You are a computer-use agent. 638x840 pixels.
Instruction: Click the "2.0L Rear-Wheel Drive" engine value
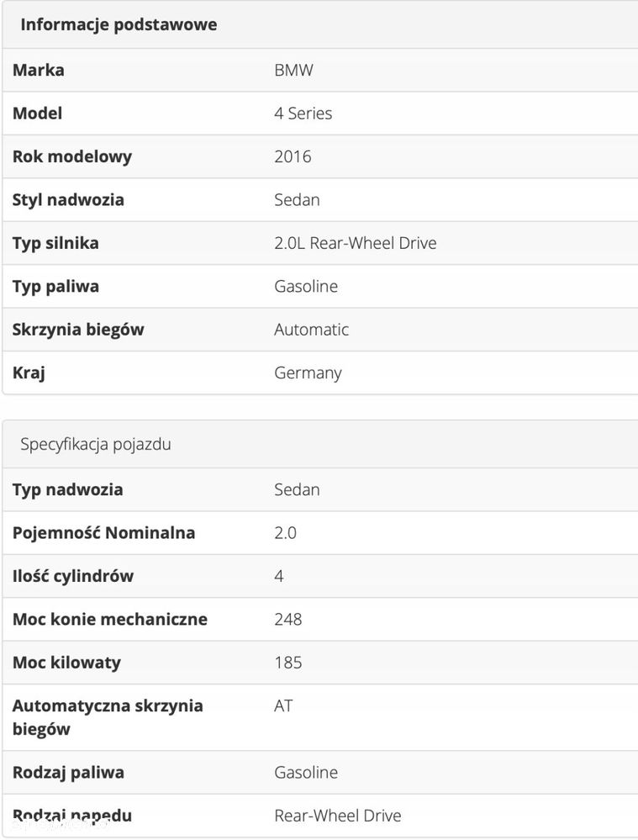pos(355,244)
